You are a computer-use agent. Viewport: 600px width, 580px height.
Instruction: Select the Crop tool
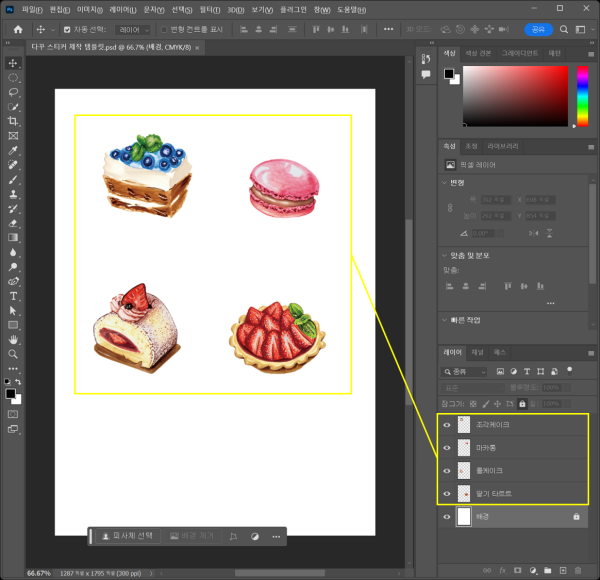[13, 121]
